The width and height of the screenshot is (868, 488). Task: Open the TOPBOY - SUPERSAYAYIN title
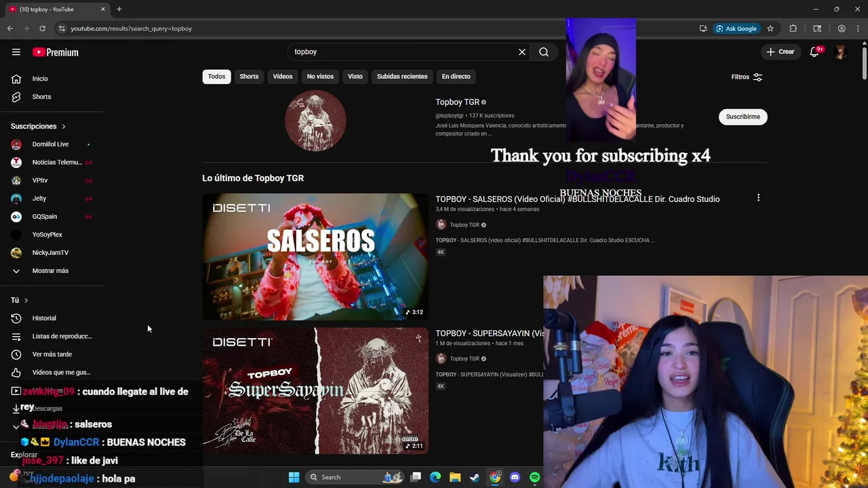tap(490, 333)
